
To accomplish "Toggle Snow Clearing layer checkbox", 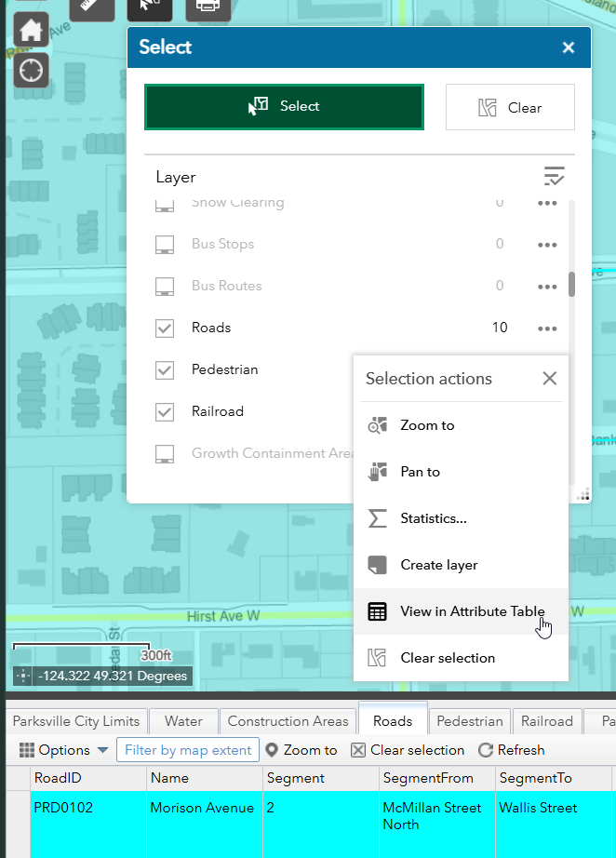I will 165,207.
